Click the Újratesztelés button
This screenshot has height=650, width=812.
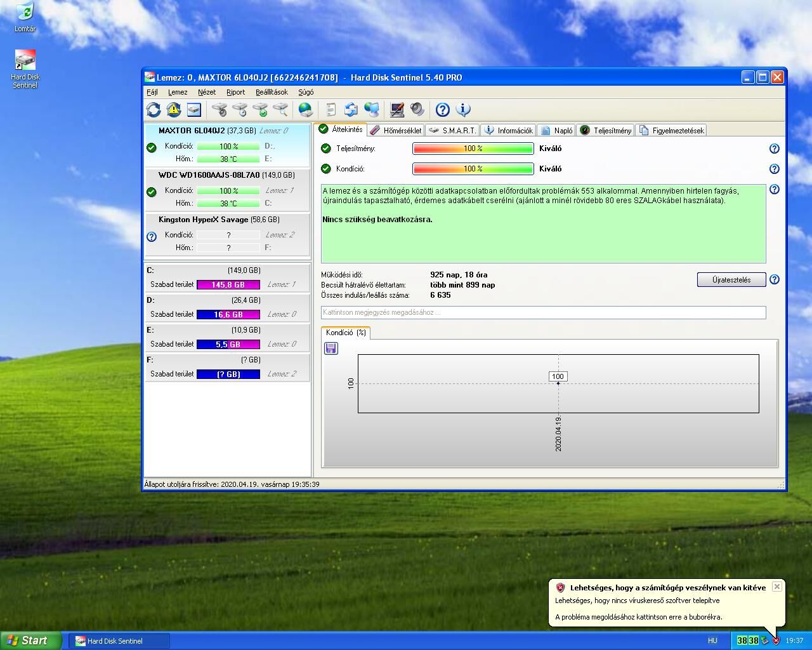click(731, 280)
